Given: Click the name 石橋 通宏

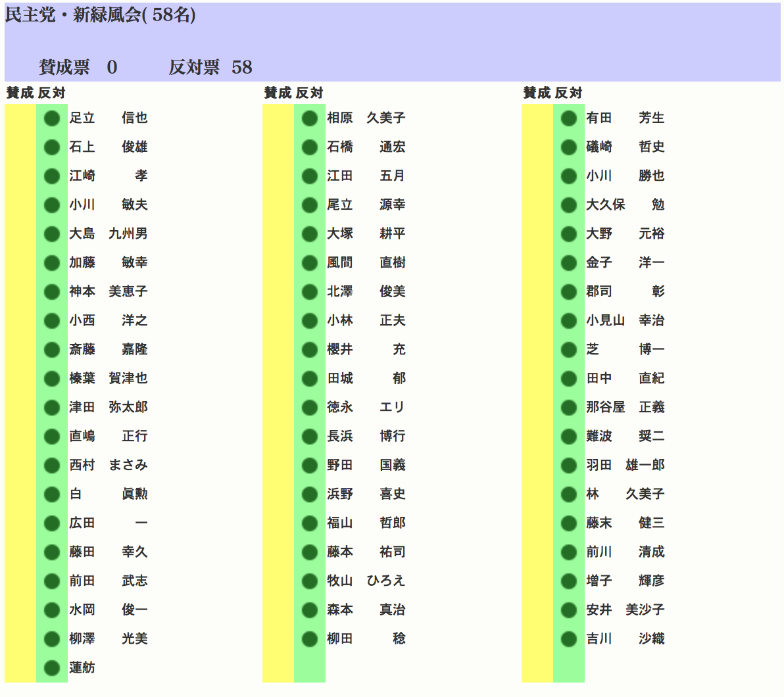Looking at the screenshot, I should tap(366, 147).
